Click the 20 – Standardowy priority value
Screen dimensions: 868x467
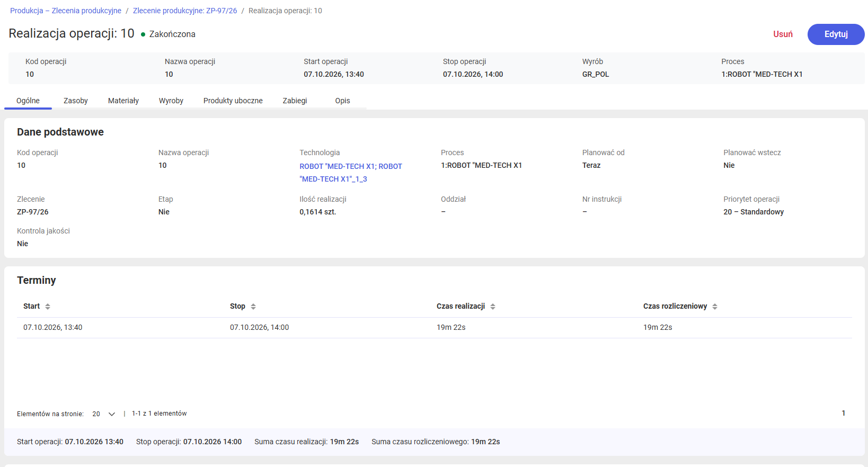(754, 212)
